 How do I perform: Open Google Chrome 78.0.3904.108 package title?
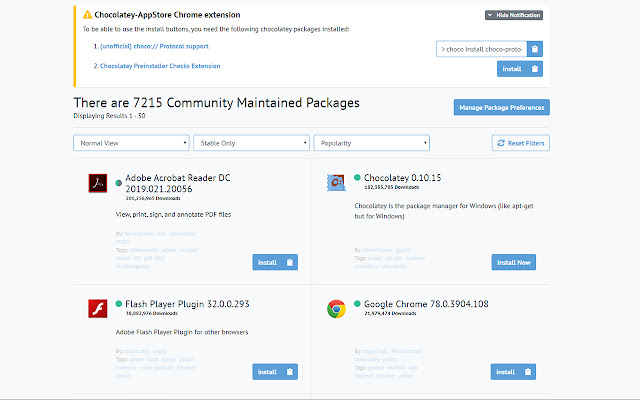[x=426, y=304]
